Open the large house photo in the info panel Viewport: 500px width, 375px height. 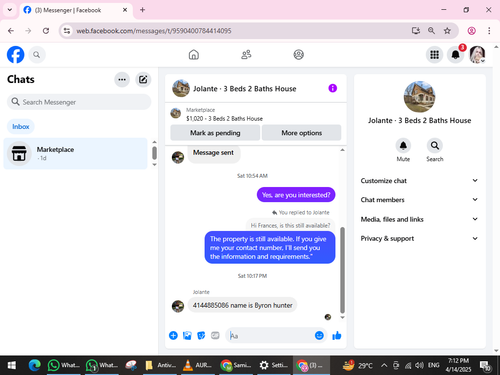(419, 97)
